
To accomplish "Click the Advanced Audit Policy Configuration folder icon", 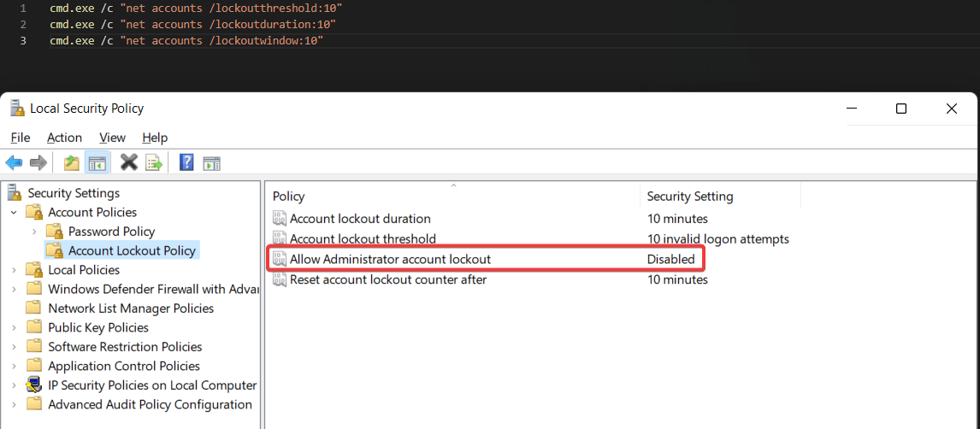I will pyautogui.click(x=34, y=405).
